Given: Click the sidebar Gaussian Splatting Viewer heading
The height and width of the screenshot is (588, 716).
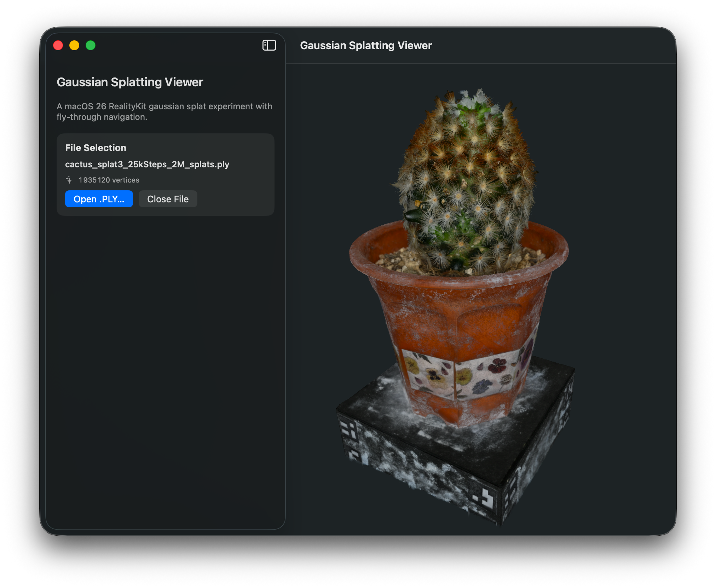Looking at the screenshot, I should click(x=130, y=82).
